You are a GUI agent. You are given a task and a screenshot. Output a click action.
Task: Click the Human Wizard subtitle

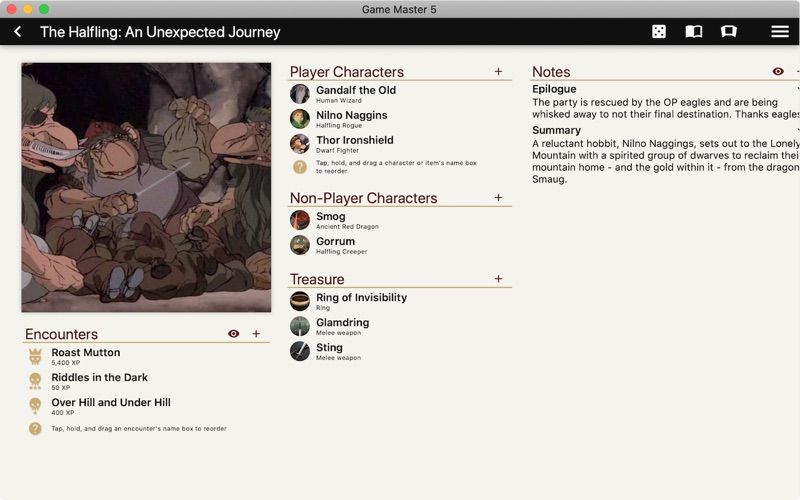coord(339,101)
